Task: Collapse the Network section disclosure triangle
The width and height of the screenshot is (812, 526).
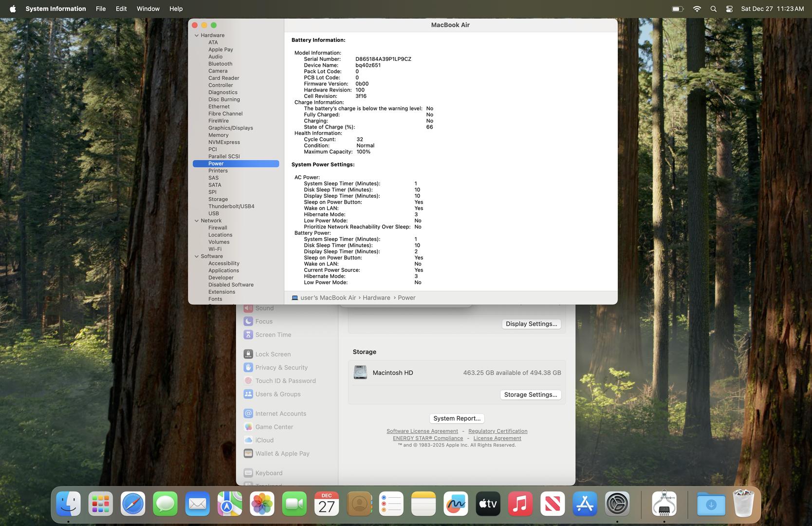Action: click(x=197, y=221)
